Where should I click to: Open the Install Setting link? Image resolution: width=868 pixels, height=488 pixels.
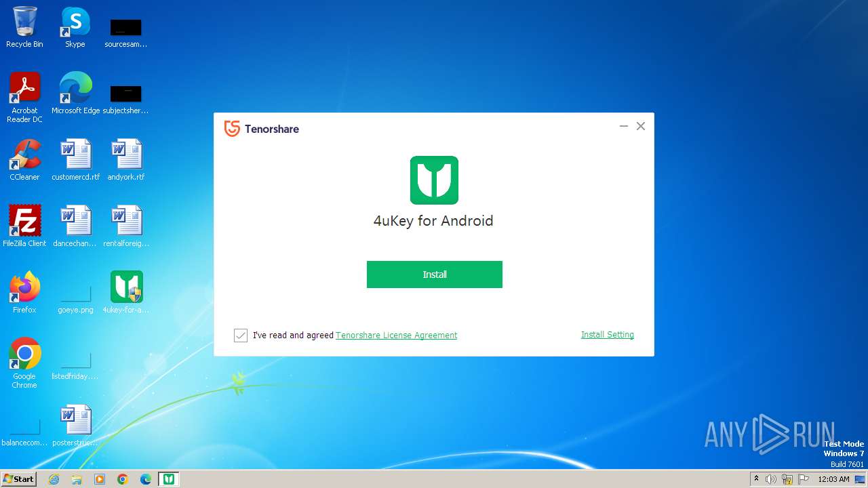[607, 335]
